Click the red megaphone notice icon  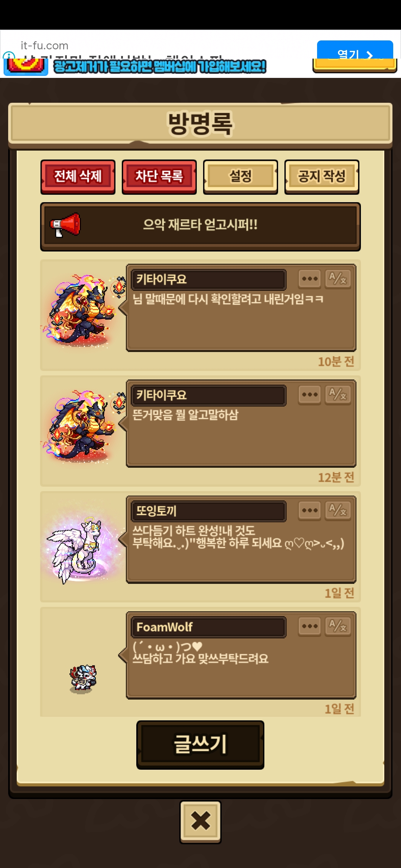point(65,225)
